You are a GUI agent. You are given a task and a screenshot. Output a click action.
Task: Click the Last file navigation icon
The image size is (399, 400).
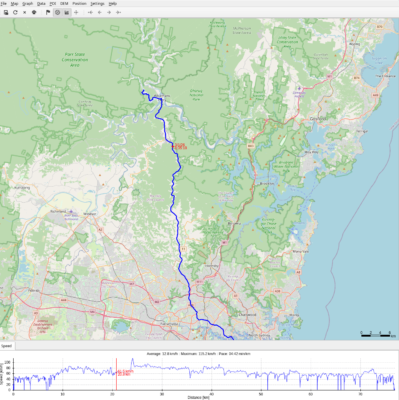point(118,12)
